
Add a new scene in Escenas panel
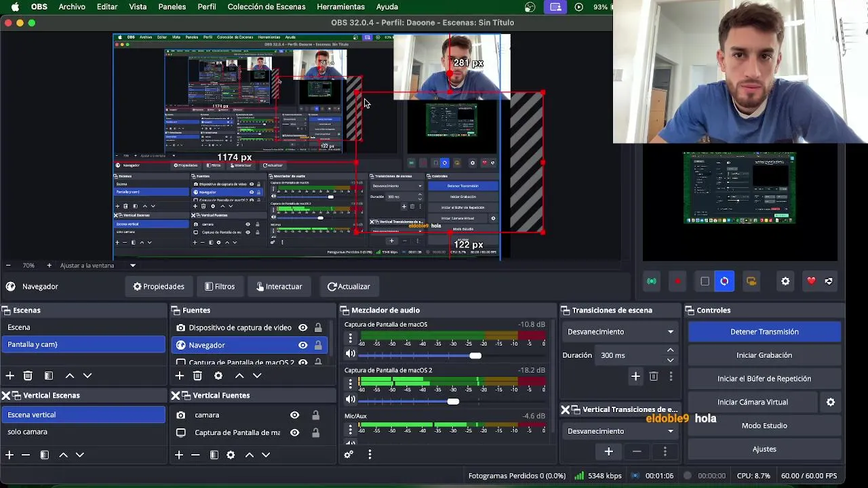pos(10,375)
